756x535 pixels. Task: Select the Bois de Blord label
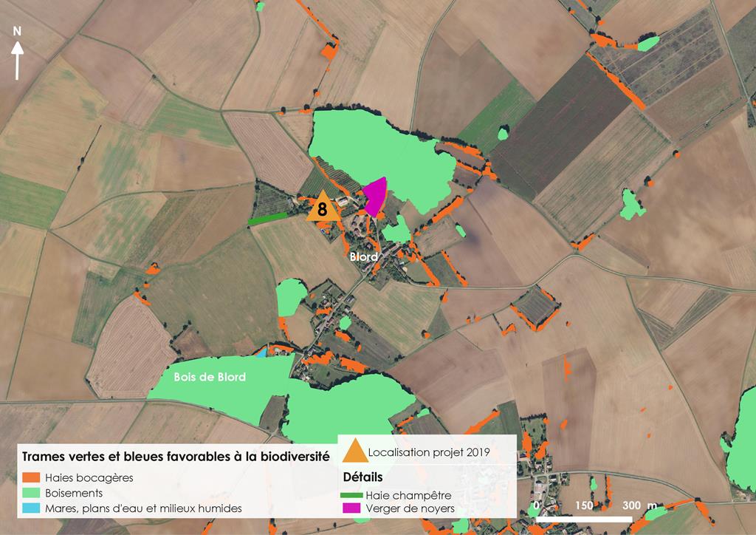click(x=210, y=378)
